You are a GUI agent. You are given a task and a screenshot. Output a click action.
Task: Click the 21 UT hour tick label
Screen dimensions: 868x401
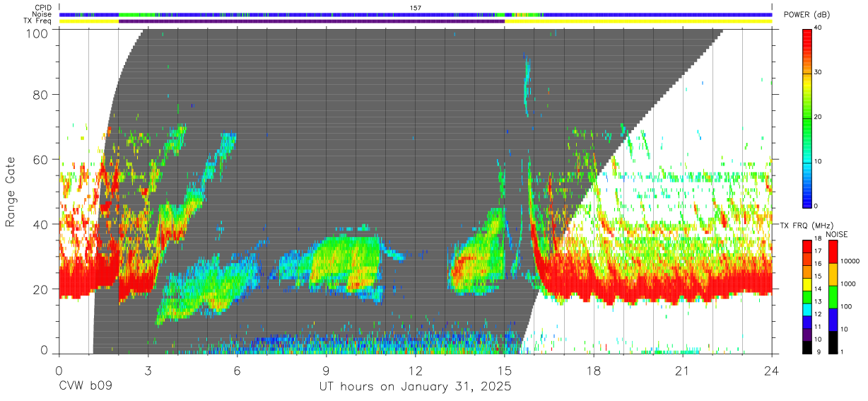coord(683,371)
